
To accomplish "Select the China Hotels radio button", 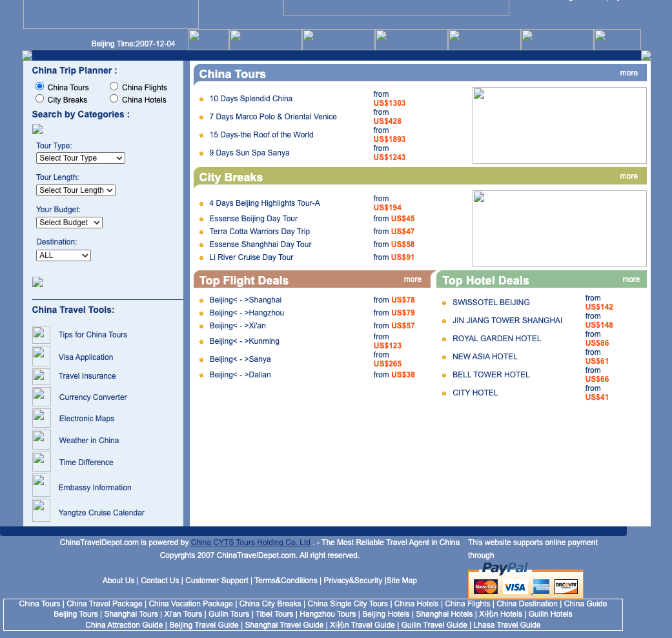I will coord(114,99).
